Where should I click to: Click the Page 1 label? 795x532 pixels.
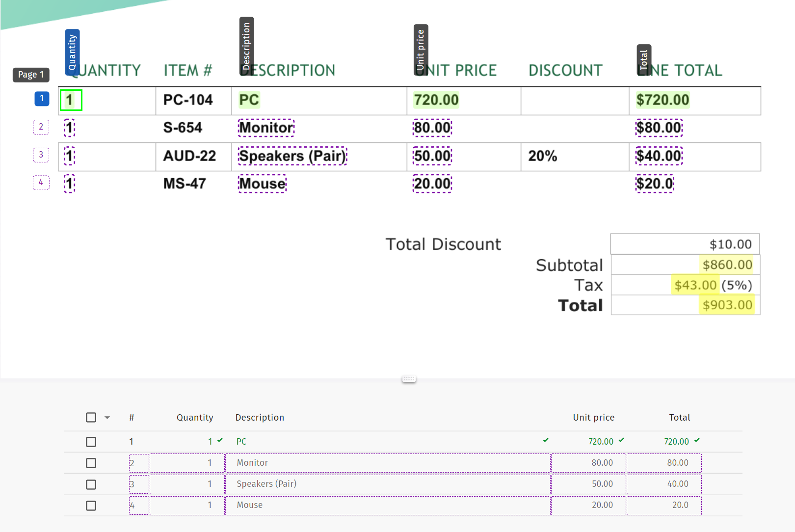(31, 75)
